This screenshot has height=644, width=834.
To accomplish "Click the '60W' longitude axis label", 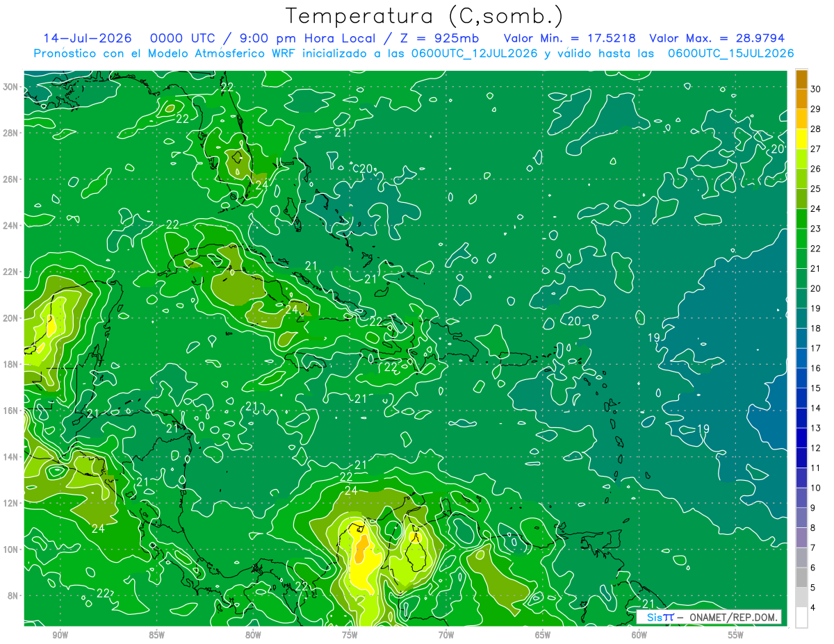I will tap(639, 635).
